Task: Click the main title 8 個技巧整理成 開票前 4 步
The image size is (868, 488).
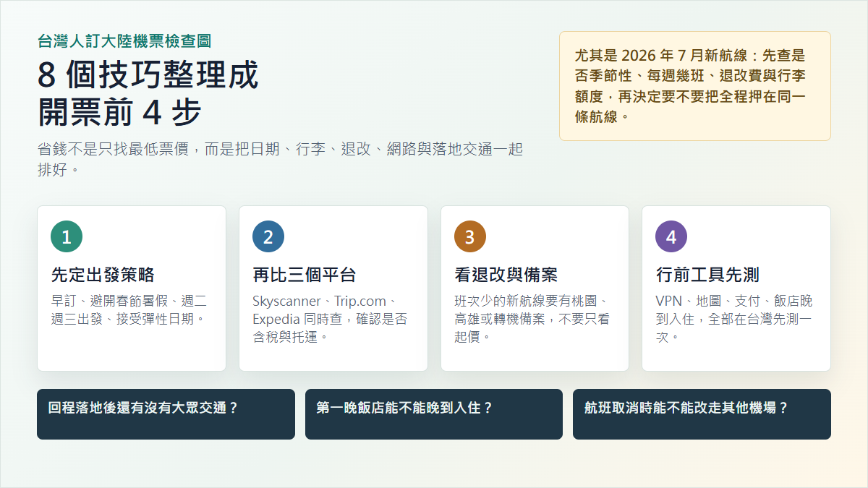Action: click(x=148, y=94)
